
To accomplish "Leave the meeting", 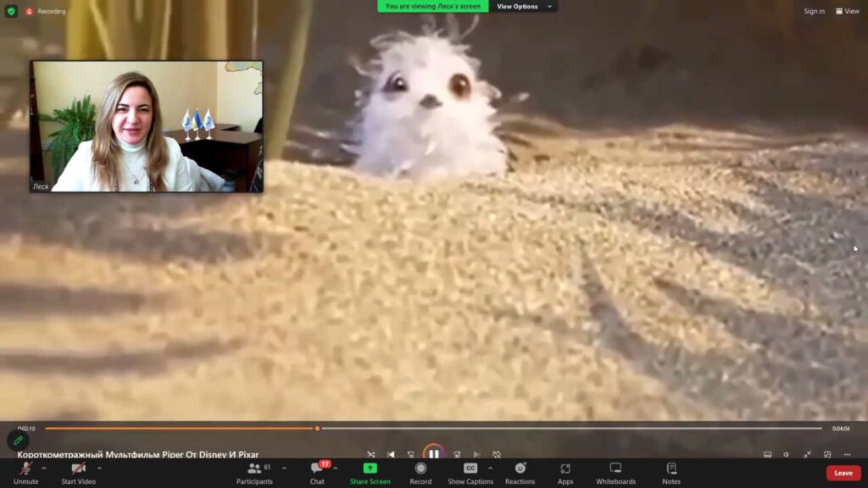I will (843, 473).
